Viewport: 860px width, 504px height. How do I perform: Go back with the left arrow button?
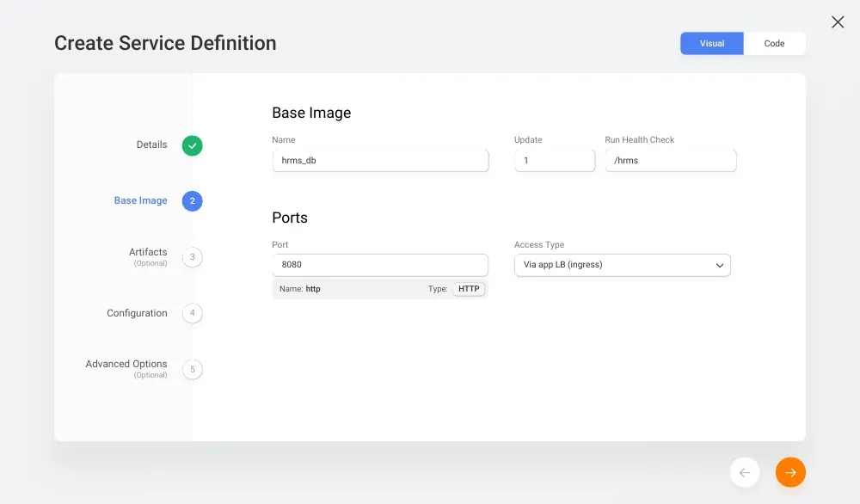[x=745, y=472]
